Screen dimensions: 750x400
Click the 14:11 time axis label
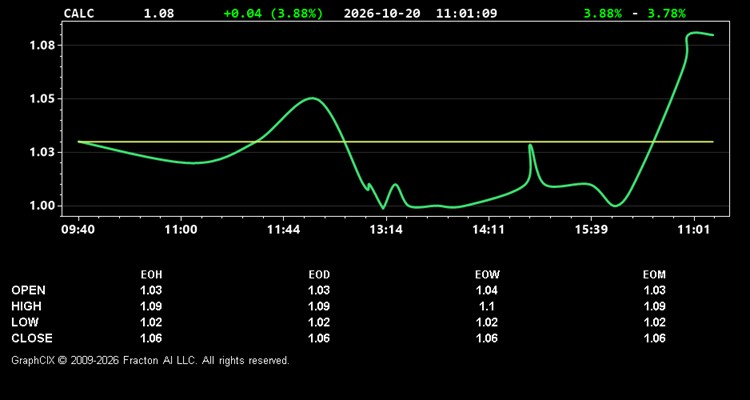click(488, 230)
